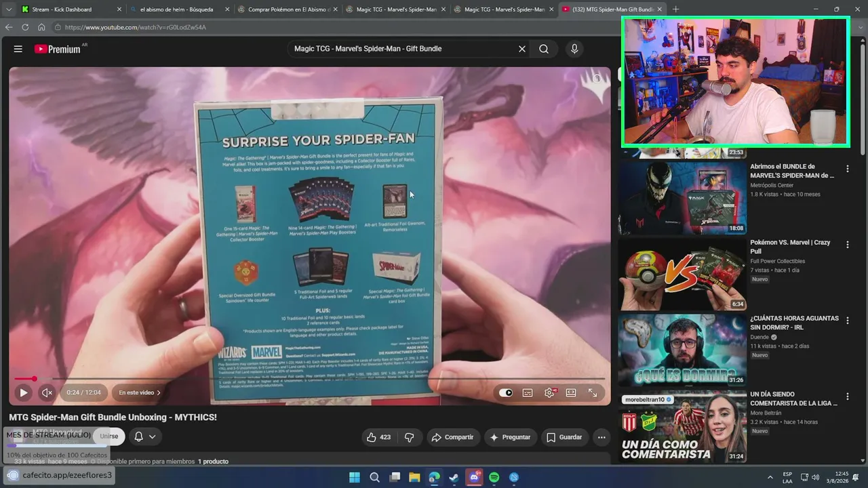The image size is (868, 488).
Task: Reload the current page
Action: (25, 27)
